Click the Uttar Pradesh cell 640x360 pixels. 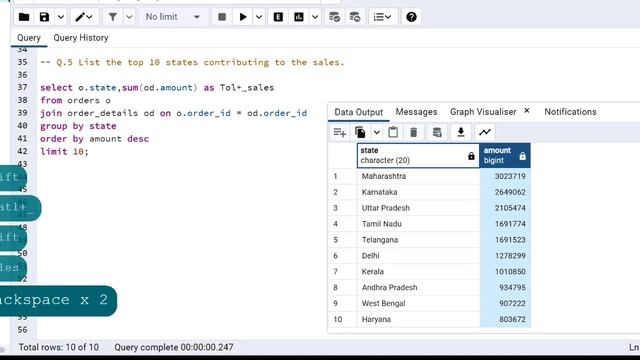[418, 208]
